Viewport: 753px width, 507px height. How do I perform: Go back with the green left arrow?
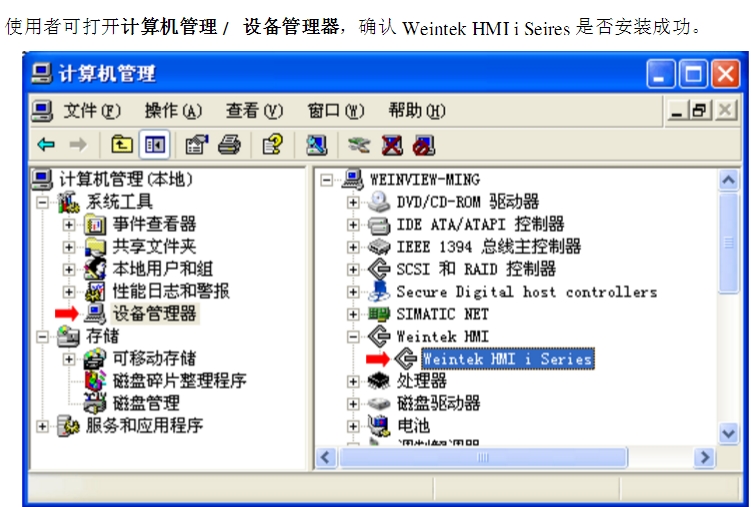[46, 145]
